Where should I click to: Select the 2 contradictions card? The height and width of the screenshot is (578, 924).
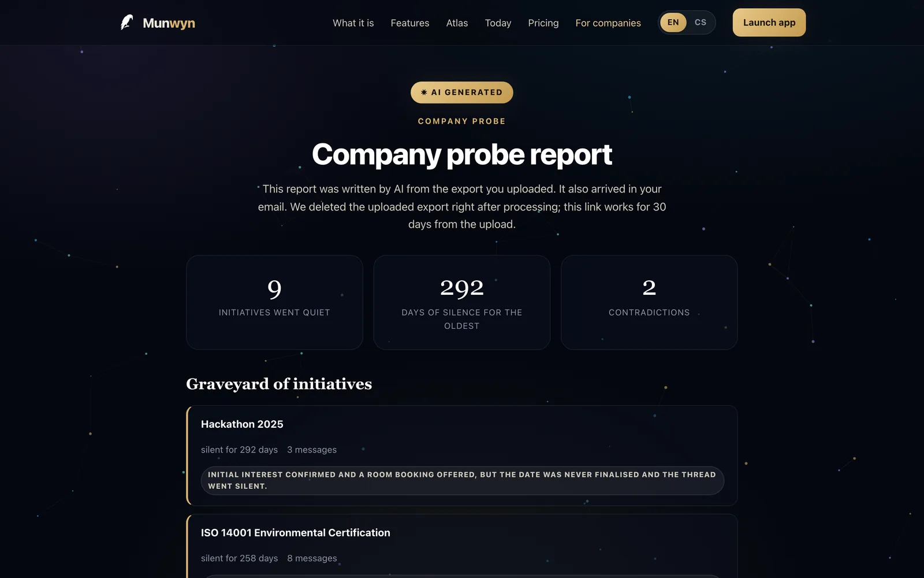pyautogui.click(x=649, y=302)
